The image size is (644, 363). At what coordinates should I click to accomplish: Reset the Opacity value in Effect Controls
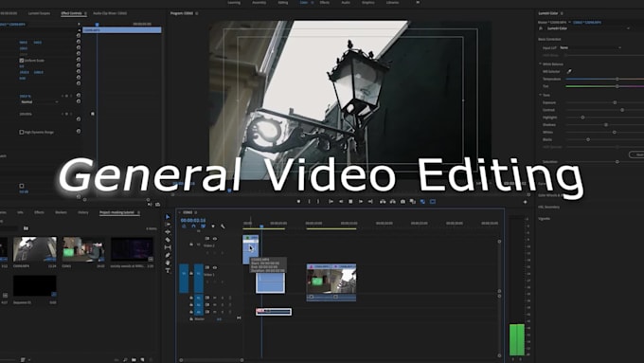79,96
